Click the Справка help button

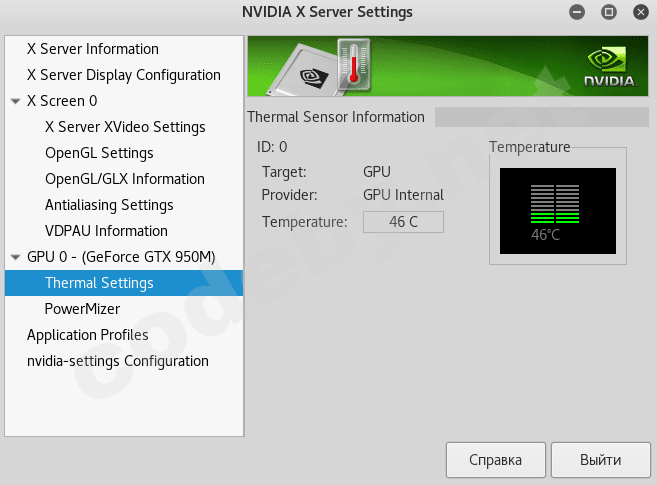495,460
